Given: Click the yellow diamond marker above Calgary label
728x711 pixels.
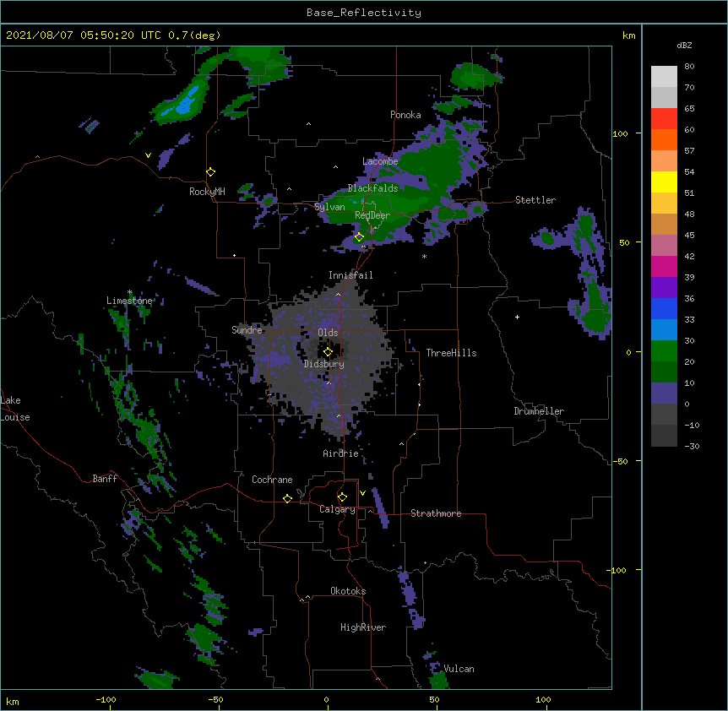Looking at the screenshot, I should [x=342, y=497].
